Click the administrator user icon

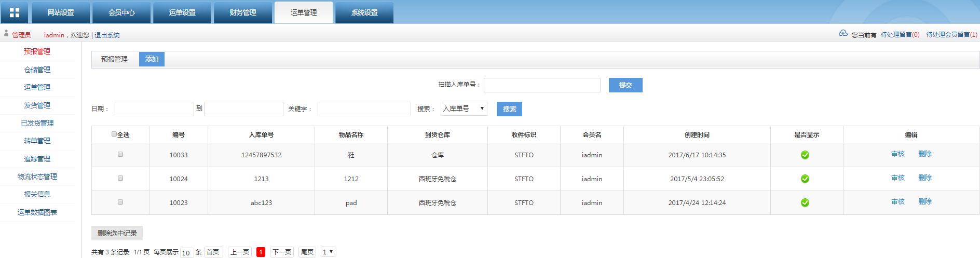click(6, 34)
